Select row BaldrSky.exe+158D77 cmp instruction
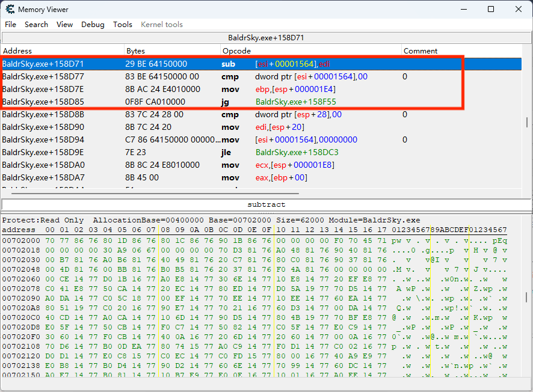 [261, 76]
